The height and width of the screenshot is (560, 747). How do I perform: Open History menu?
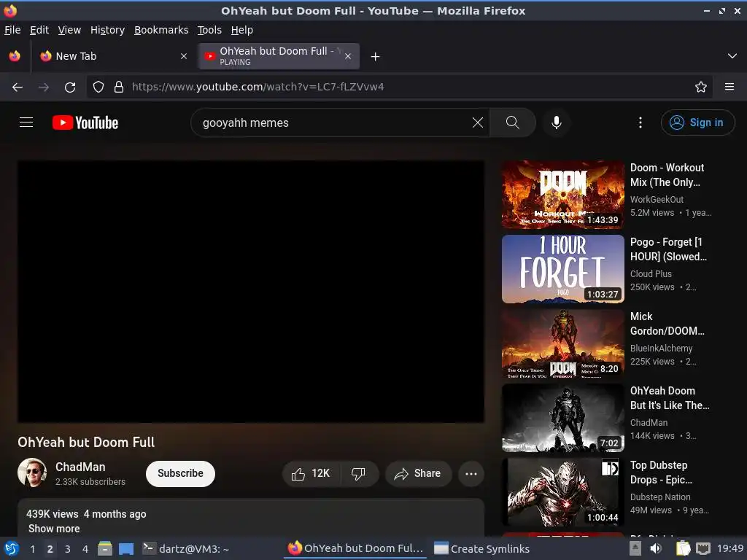click(x=107, y=30)
